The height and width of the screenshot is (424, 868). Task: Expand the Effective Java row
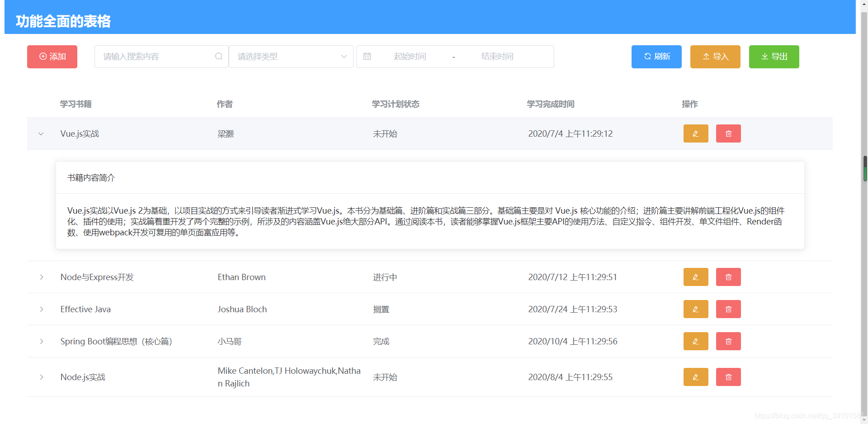coord(41,309)
